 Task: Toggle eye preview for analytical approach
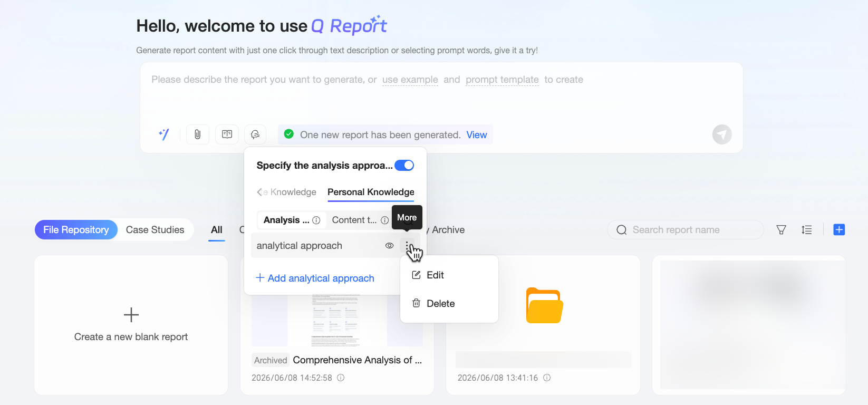(390, 246)
